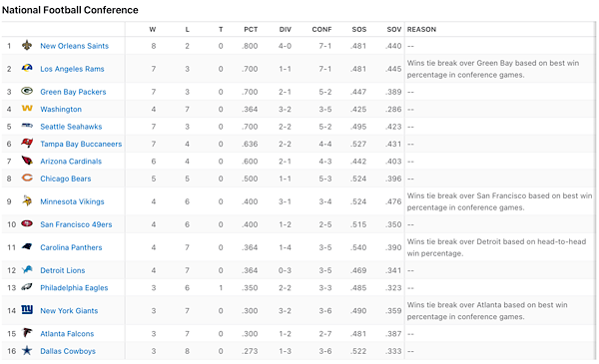This screenshot has width=599, height=364.
Task: Click the Minnesota Vikings logo
Action: (27, 200)
